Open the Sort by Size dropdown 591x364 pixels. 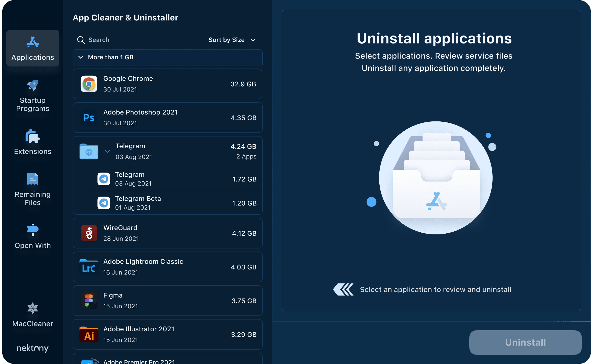pos(232,40)
